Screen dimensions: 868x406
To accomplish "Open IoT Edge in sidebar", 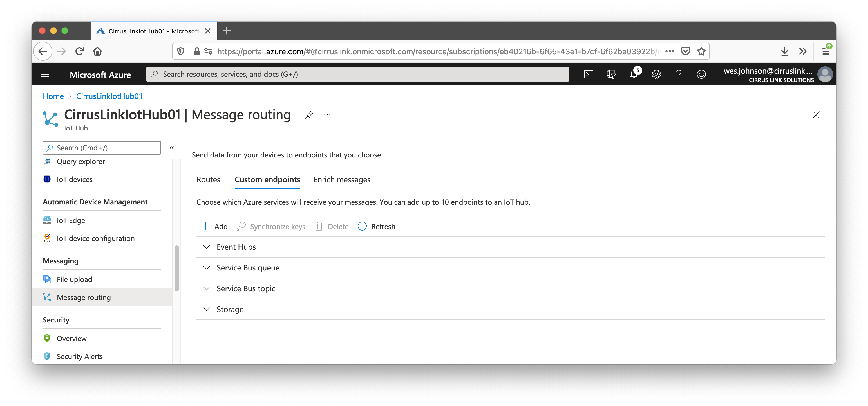I will point(71,220).
